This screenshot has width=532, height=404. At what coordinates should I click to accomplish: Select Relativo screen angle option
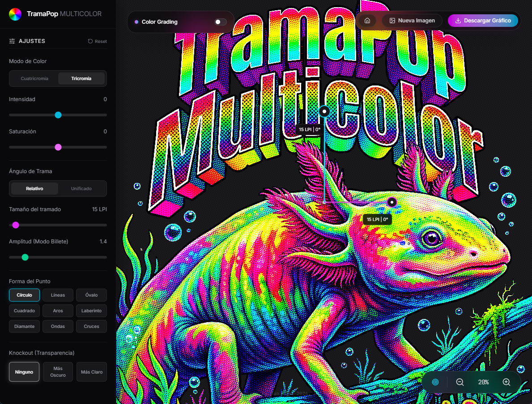[34, 189]
